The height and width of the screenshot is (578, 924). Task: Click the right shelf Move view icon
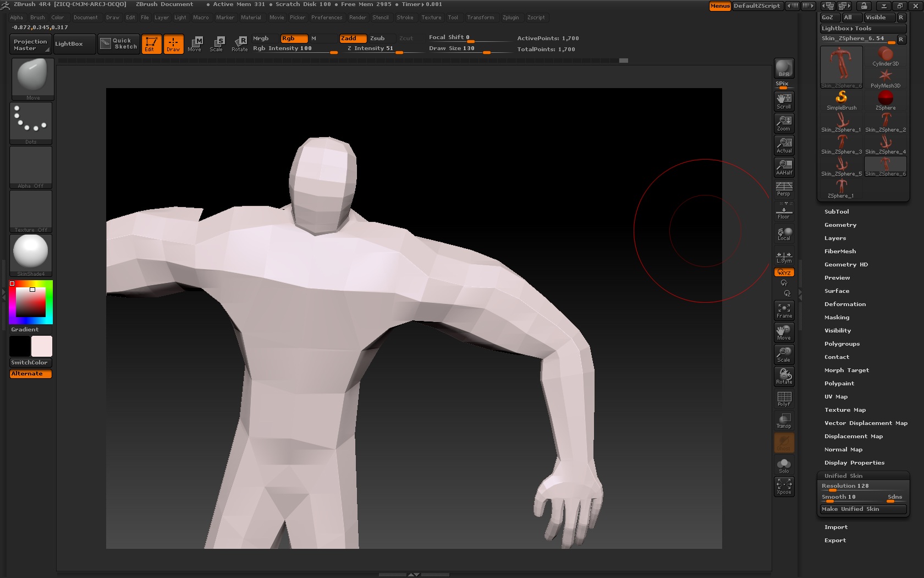[784, 332]
